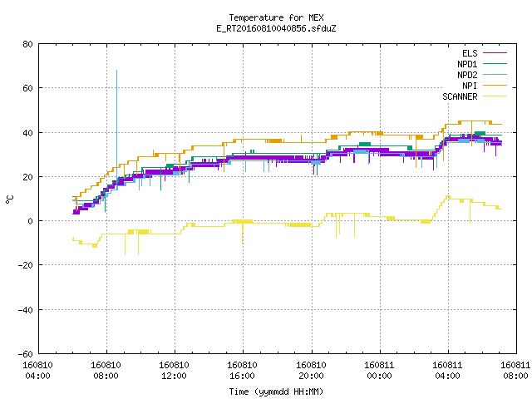Click the blue NPD2 legend line sample
The width and height of the screenshot is (532, 399).
click(495, 74)
